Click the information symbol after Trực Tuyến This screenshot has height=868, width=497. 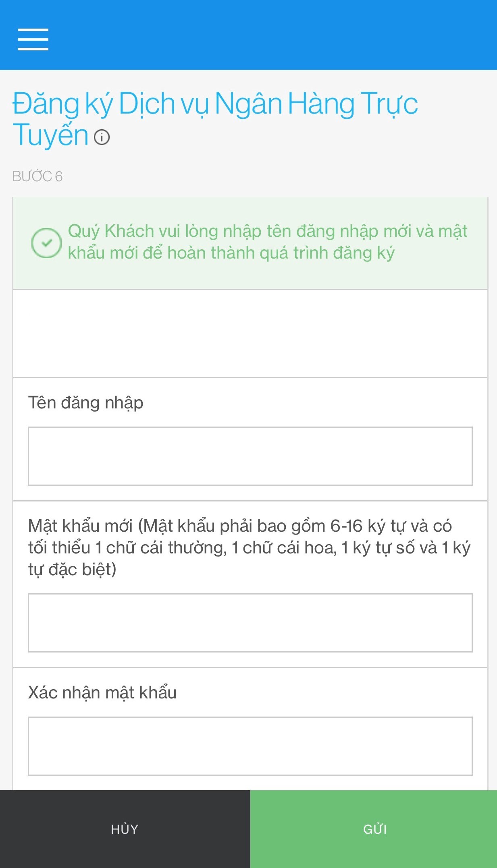coord(102,137)
